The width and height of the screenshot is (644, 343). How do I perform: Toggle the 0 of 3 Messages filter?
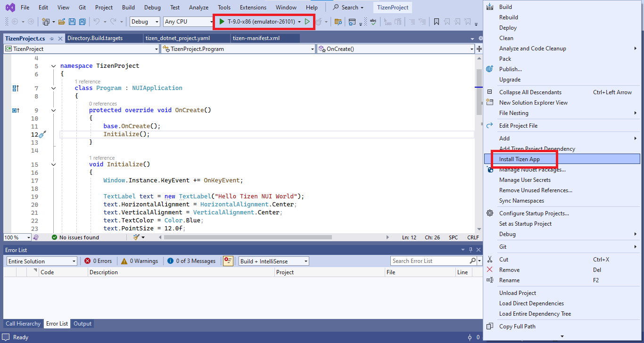tap(191, 261)
